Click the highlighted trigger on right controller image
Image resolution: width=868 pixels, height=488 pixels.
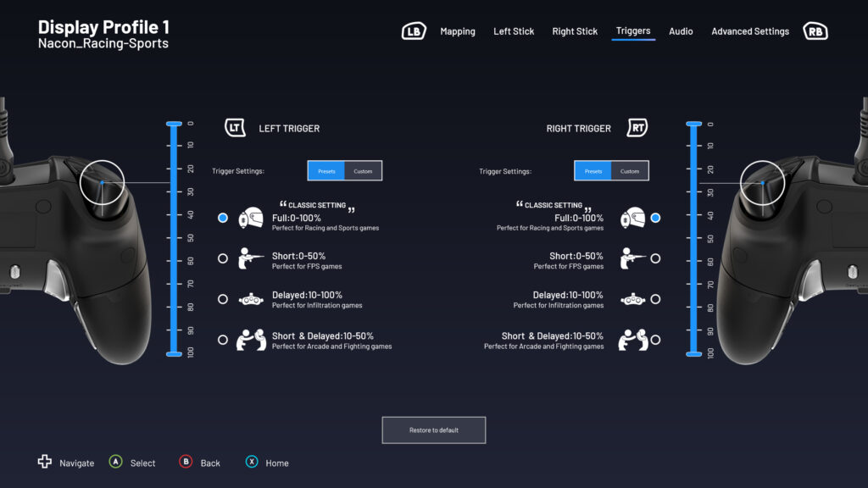(x=762, y=182)
